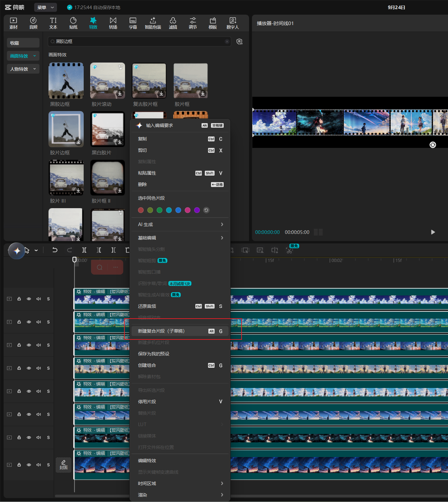Pick the red clip color swatch
This screenshot has width=448, height=502.
point(141,210)
